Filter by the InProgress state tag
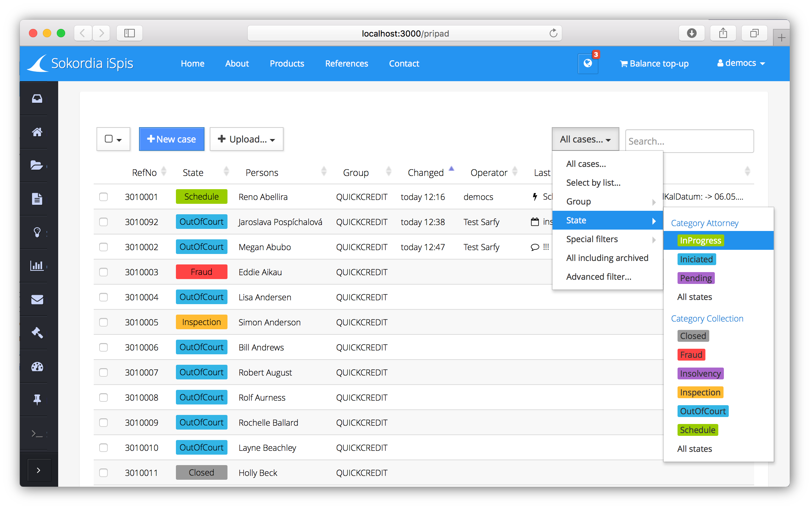 pos(701,240)
